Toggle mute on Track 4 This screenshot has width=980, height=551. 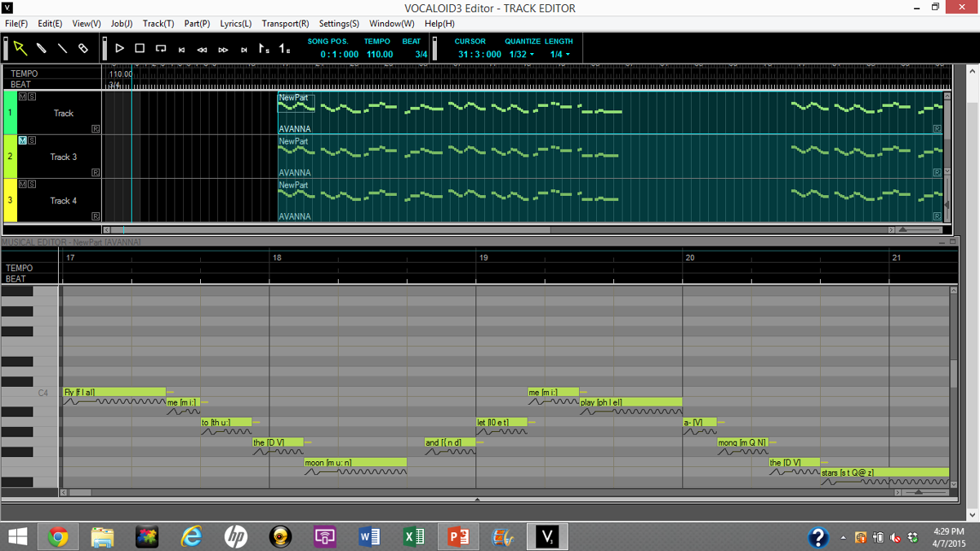(23, 184)
